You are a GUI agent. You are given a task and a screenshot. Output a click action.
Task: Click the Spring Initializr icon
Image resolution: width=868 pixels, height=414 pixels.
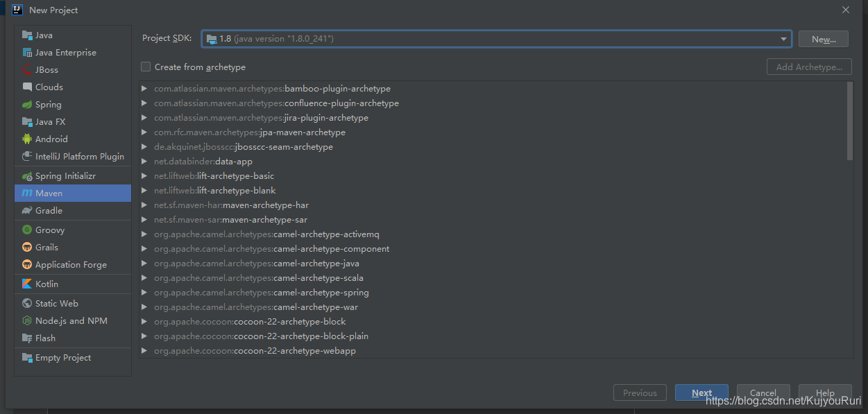[x=27, y=176]
